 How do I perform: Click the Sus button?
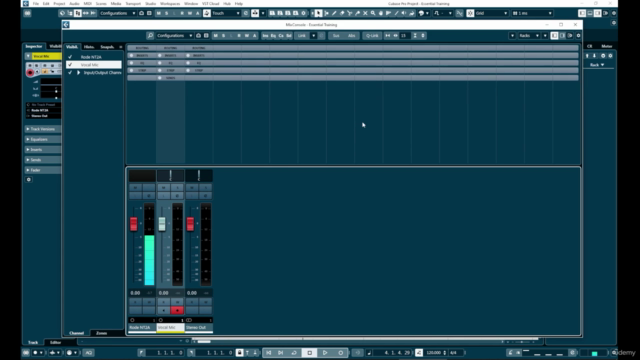click(336, 36)
